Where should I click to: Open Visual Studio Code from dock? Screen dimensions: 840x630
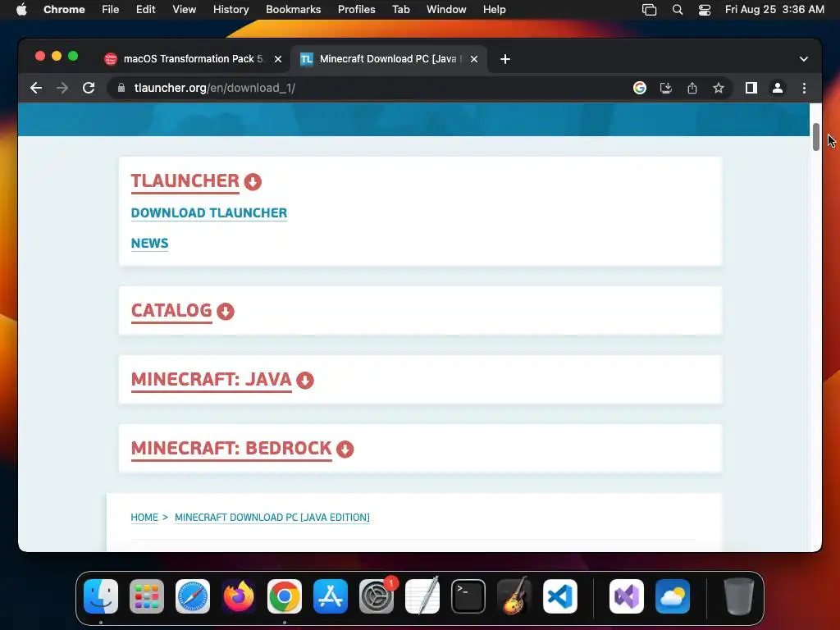(x=560, y=596)
